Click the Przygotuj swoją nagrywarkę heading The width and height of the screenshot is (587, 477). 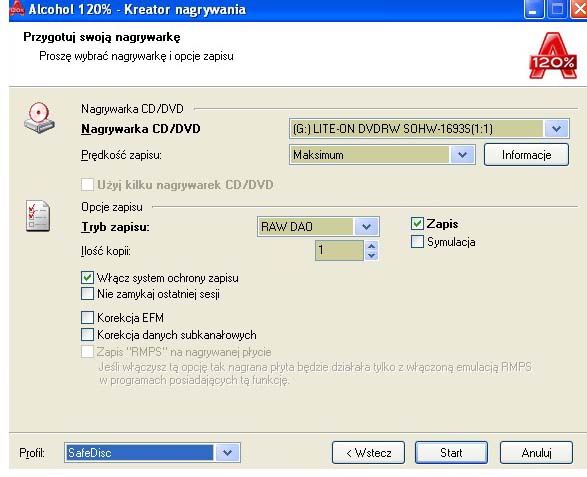102,37
